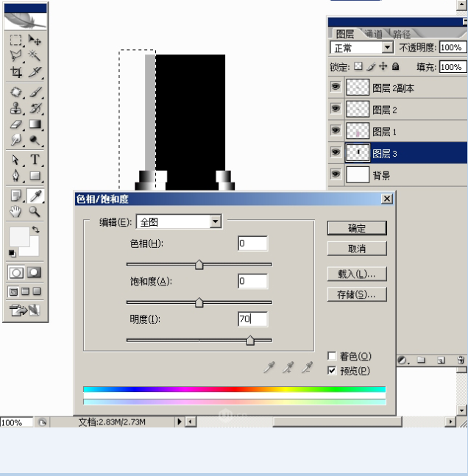Viewport: 468px width, 476px height.
Task: Click the 色相 value input field
Action: click(x=252, y=244)
